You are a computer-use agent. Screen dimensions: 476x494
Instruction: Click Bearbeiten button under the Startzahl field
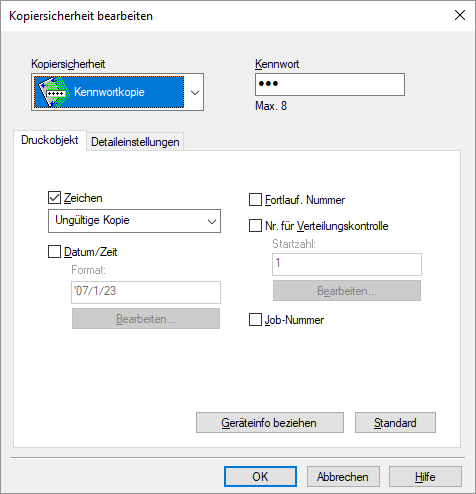coord(347,291)
